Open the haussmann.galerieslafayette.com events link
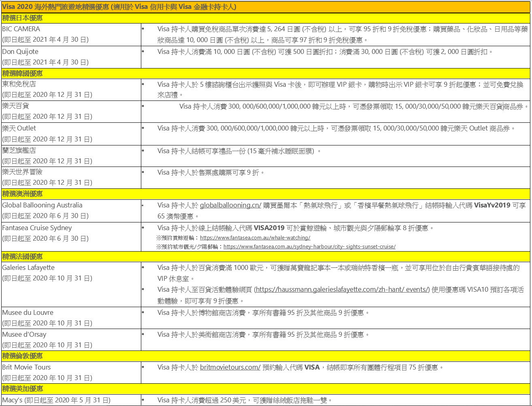The width and height of the screenshot is (532, 406). pyautogui.click(x=343, y=289)
